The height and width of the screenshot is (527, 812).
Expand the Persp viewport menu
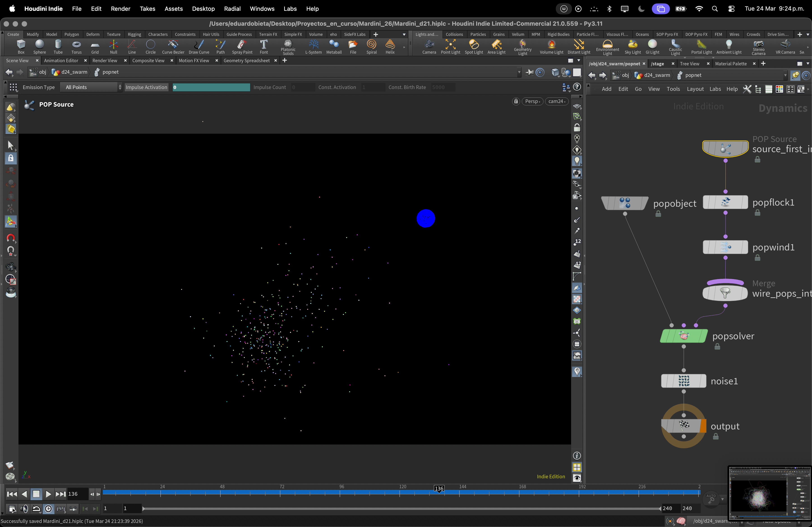click(532, 101)
